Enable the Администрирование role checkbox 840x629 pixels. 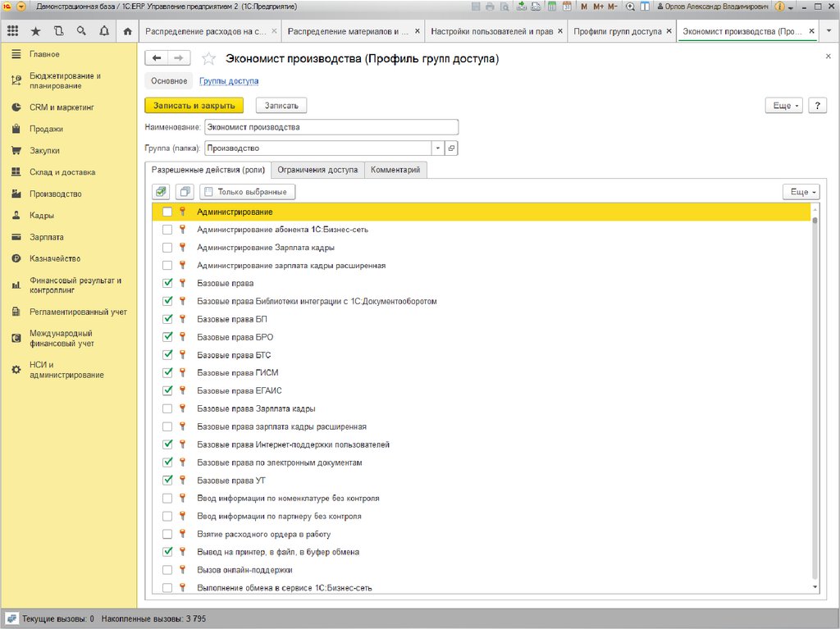(x=167, y=212)
